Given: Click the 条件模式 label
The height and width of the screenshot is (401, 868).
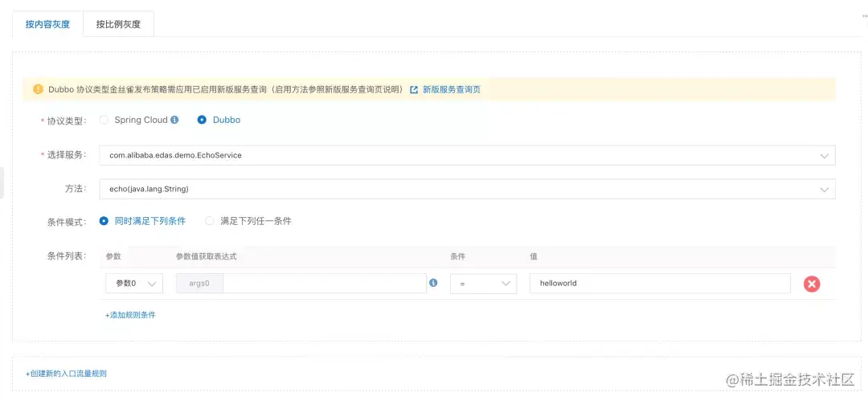Looking at the screenshot, I should click(x=67, y=222).
